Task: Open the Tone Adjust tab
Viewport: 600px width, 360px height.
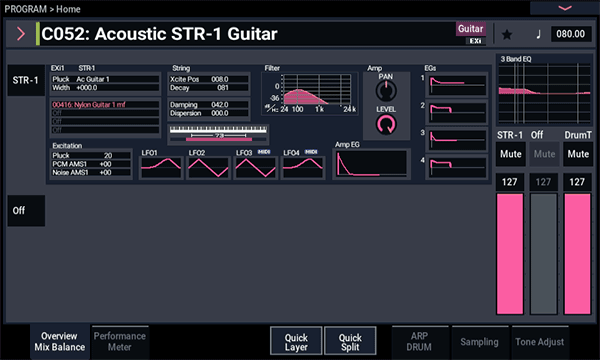Action: (x=540, y=342)
